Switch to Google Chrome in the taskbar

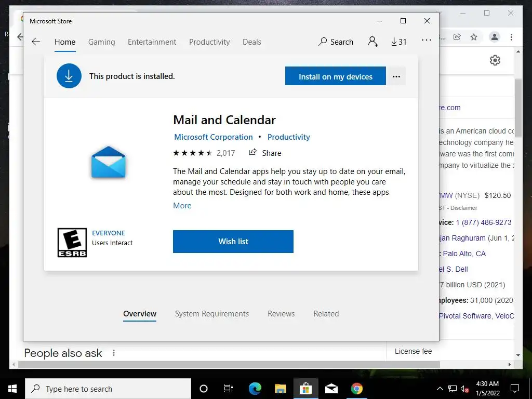(356, 389)
